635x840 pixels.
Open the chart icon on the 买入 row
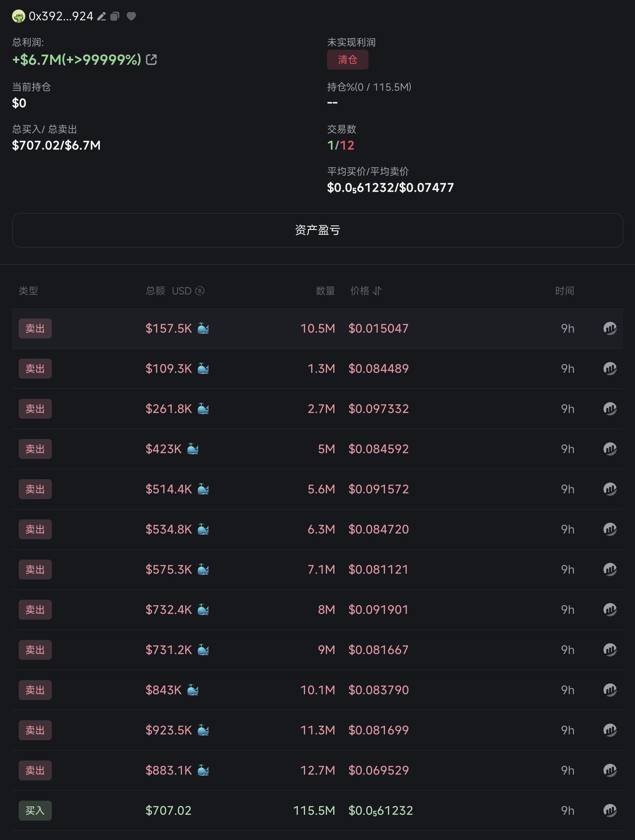[610, 811]
